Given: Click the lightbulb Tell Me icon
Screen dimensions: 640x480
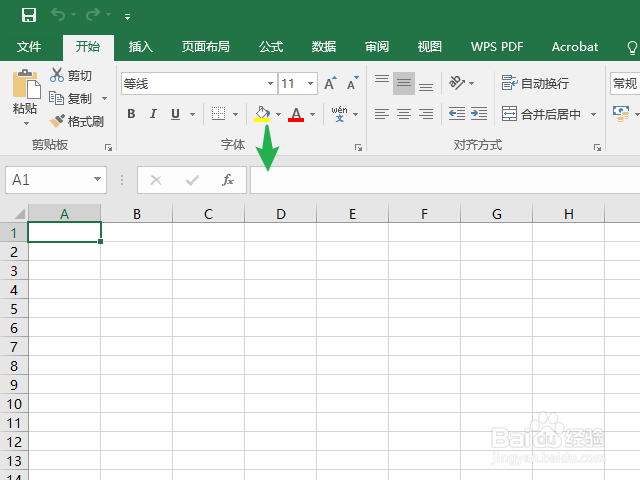Looking at the screenshot, I should [632, 48].
